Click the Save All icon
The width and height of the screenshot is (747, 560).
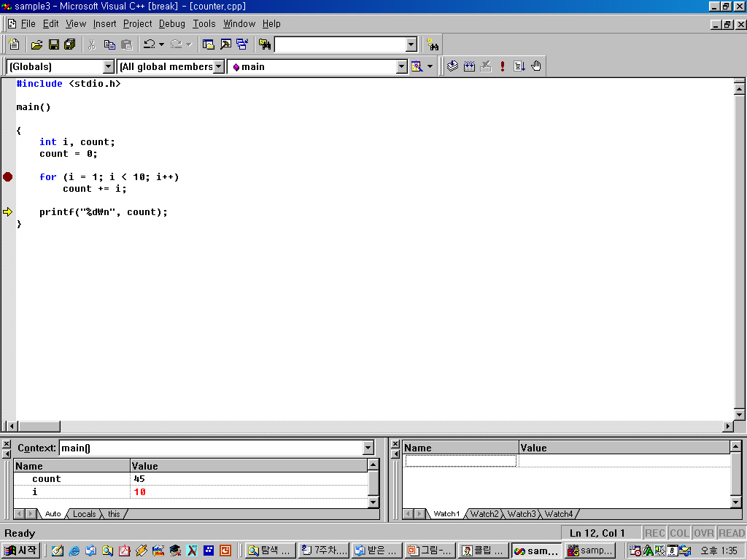click(70, 44)
